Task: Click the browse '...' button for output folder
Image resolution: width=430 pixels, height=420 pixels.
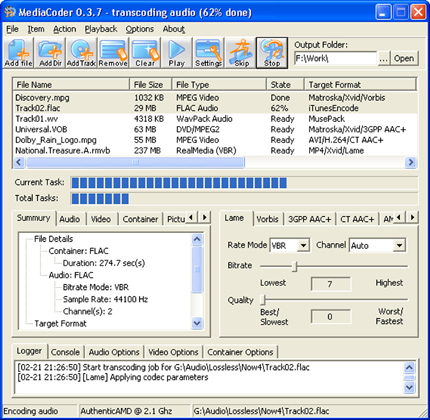Action: [x=383, y=58]
